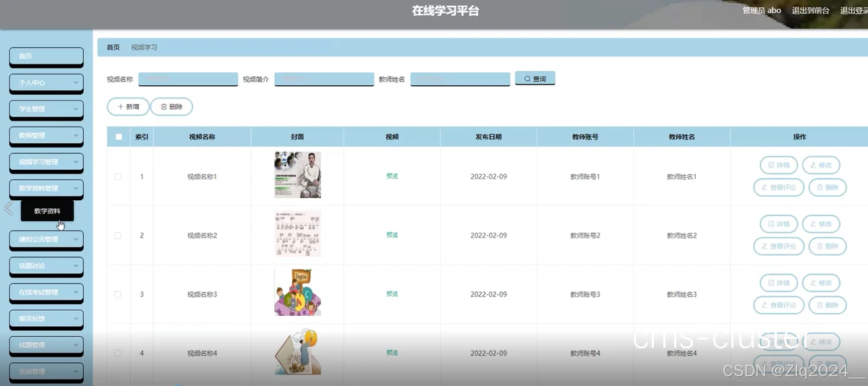This screenshot has width=868, height=386.
Task: Click the 教师账号 column header
Action: pyautogui.click(x=585, y=137)
